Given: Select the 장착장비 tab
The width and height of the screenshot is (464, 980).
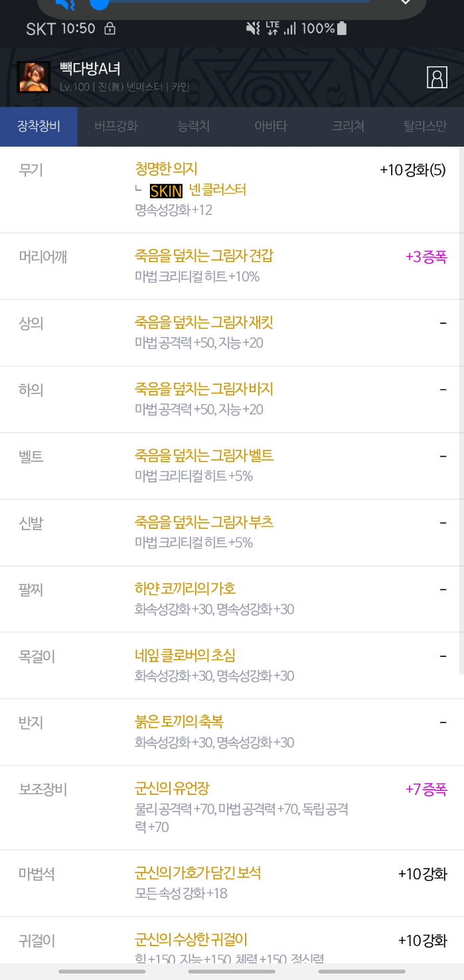Looking at the screenshot, I should point(39,126).
